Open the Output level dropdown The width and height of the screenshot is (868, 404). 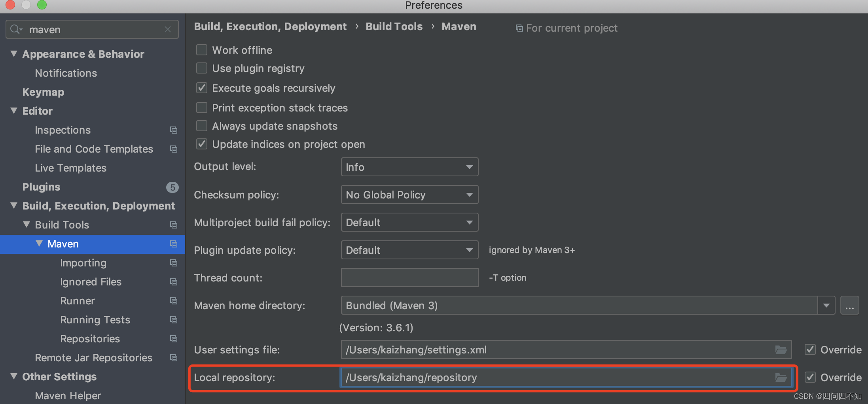[x=409, y=167]
